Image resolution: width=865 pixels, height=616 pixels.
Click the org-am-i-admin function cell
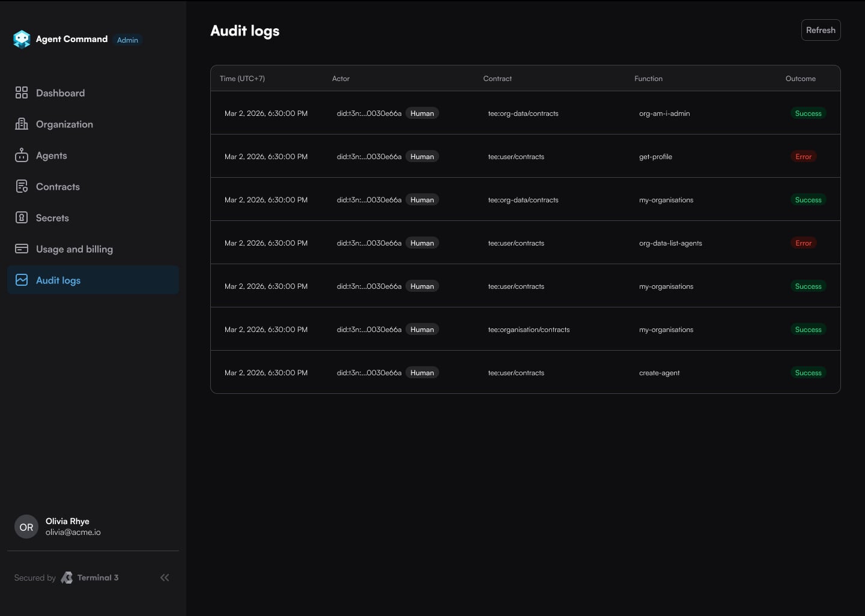[x=664, y=113]
